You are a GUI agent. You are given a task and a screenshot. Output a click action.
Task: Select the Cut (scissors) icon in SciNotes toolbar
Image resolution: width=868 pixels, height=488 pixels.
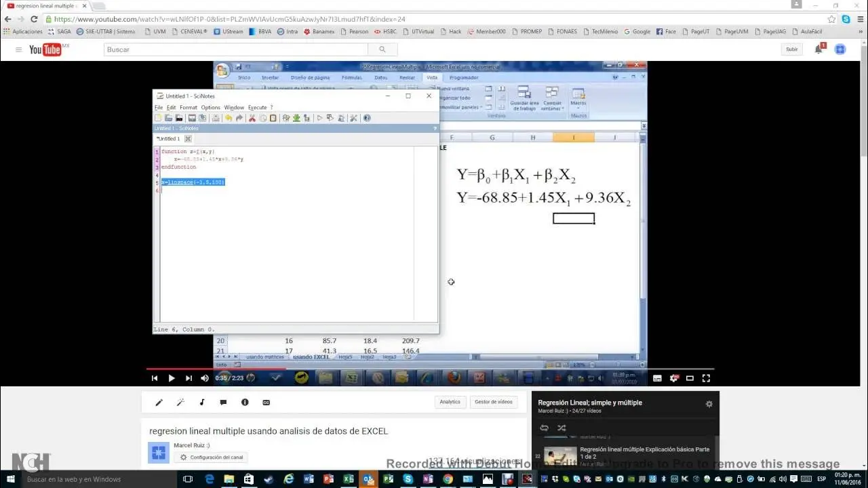252,118
